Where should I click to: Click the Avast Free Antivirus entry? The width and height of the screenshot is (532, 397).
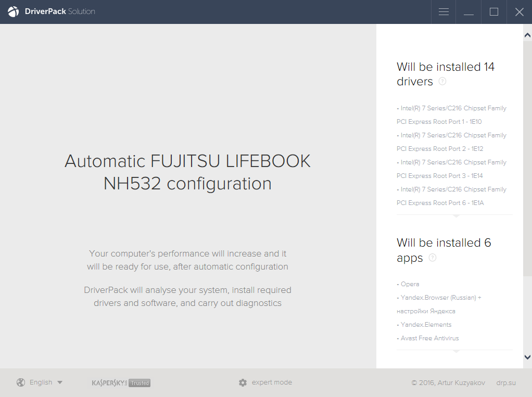click(x=428, y=338)
